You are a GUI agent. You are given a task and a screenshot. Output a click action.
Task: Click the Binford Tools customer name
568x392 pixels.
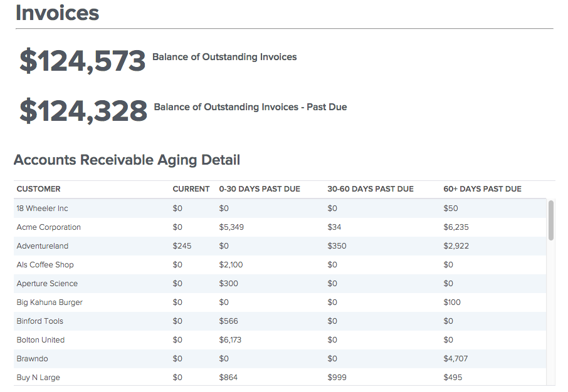click(x=39, y=321)
